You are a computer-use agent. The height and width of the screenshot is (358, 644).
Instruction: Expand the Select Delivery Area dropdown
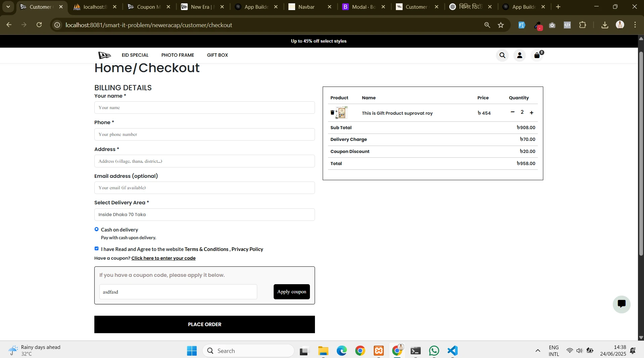pos(204,215)
